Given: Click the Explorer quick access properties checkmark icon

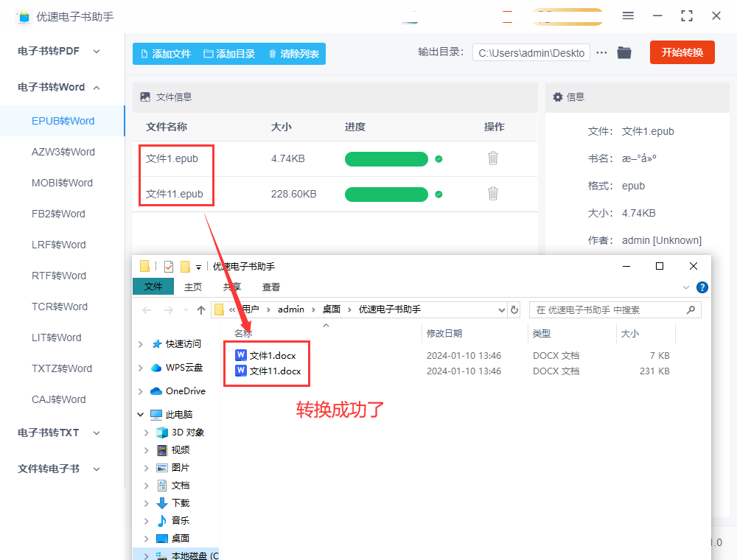Looking at the screenshot, I should point(169,267).
